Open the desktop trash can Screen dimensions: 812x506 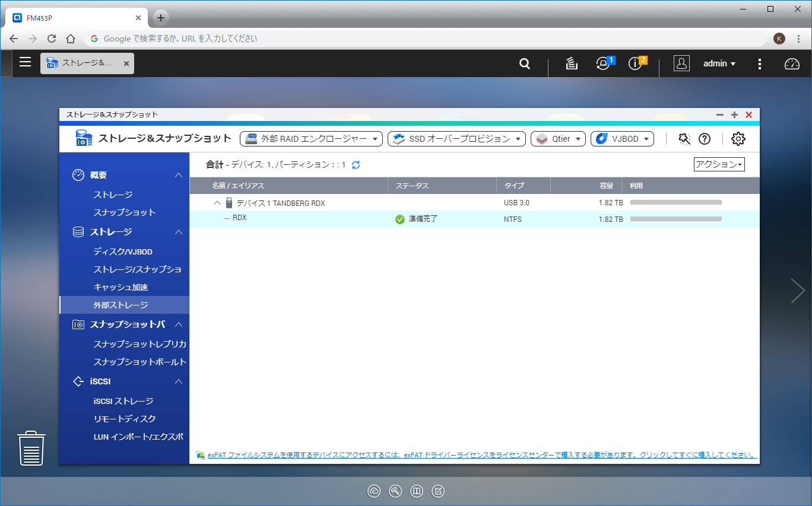(x=31, y=448)
